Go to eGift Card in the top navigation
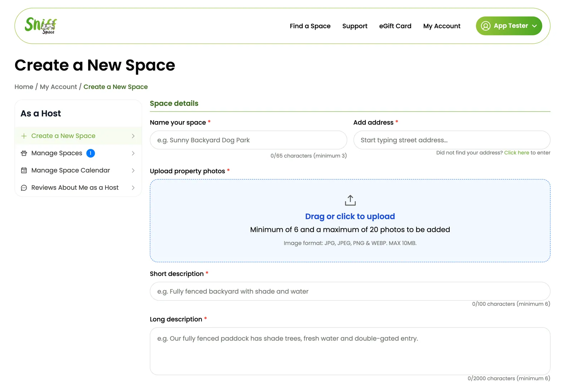 click(395, 26)
